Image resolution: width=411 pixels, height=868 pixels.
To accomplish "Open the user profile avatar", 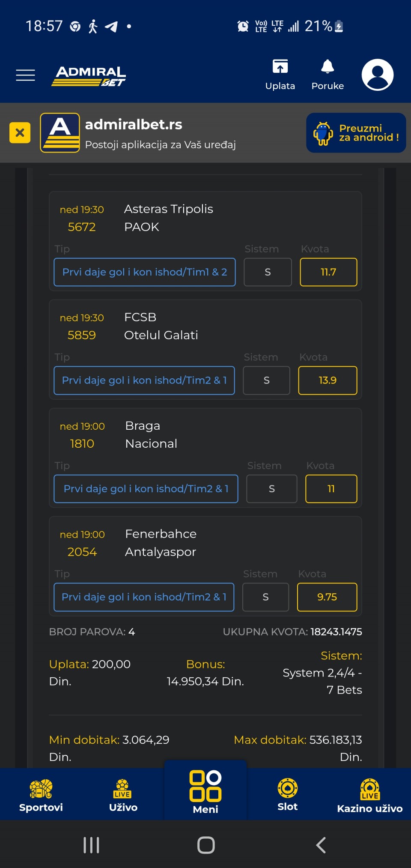I will click(377, 75).
